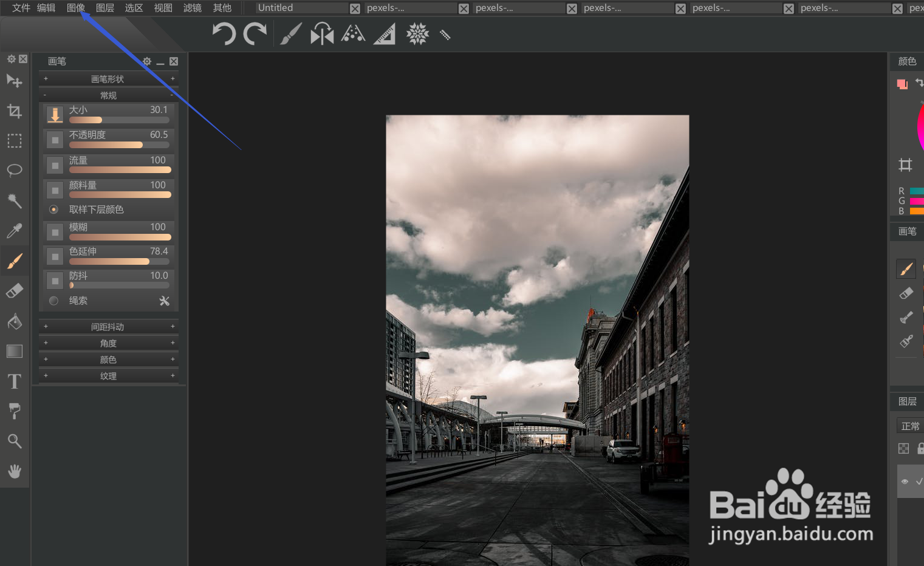Image resolution: width=924 pixels, height=566 pixels.
Task: Select the paint roller tool
Action: [15, 411]
